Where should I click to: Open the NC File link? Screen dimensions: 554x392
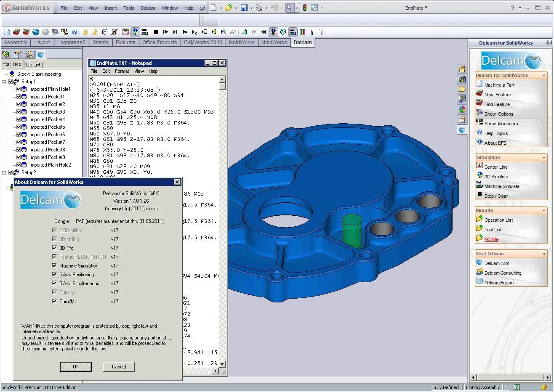pyautogui.click(x=491, y=239)
